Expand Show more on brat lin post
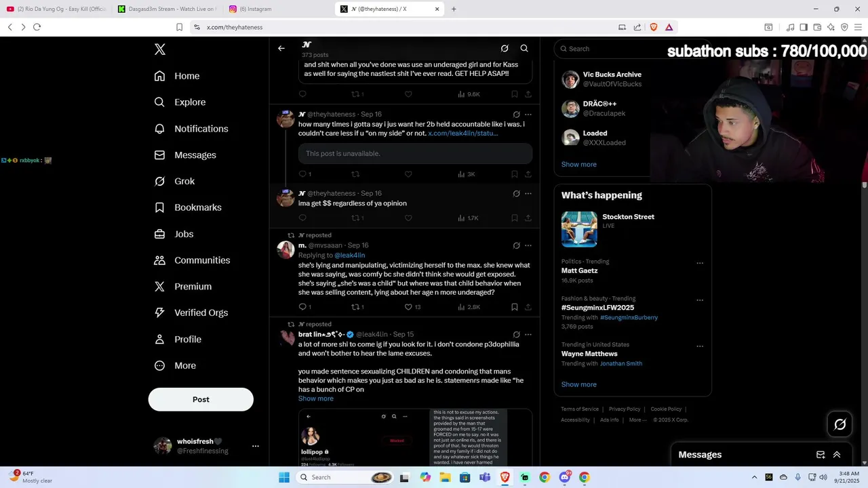 pos(316,399)
